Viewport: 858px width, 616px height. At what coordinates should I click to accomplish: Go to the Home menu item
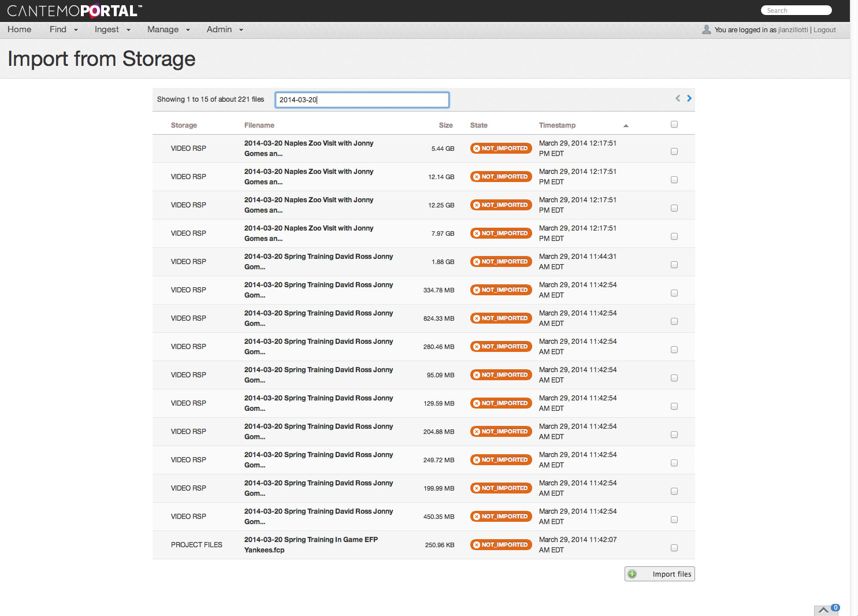point(20,29)
